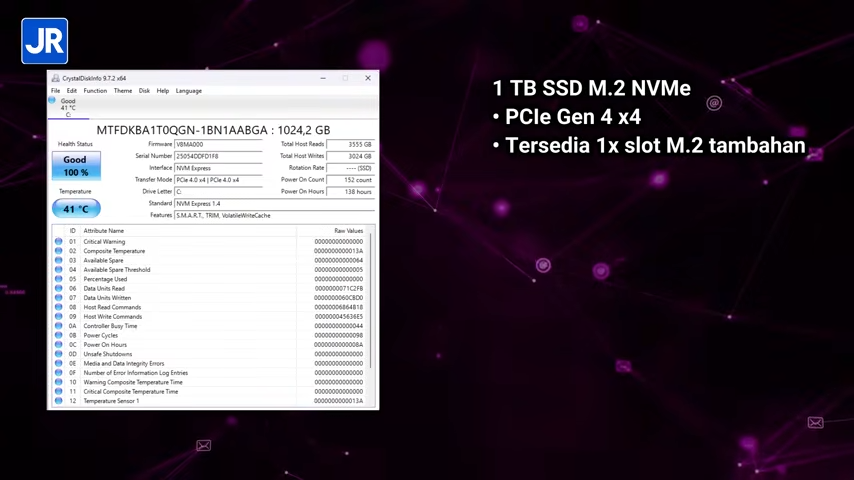Select the Critical Warning attribute row text

[x=104, y=241]
